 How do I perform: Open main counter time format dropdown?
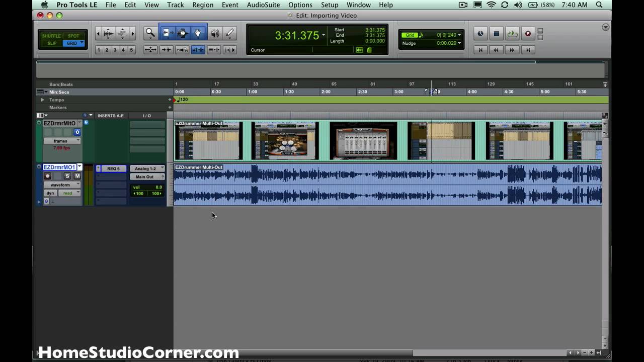coord(324,36)
